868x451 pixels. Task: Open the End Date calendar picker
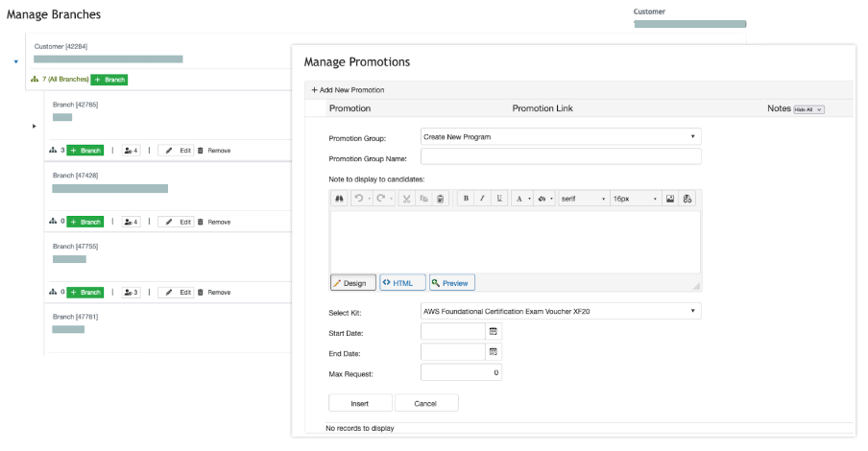tap(494, 352)
